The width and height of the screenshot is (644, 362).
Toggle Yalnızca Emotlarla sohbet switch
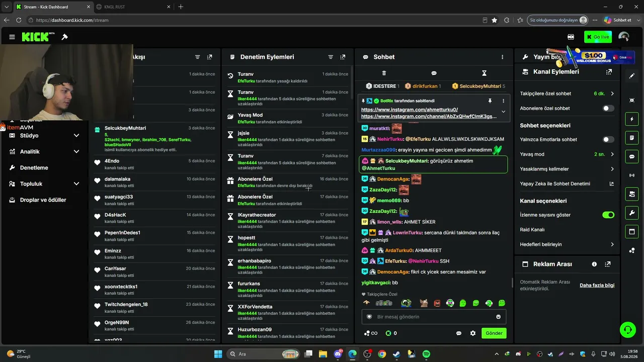pyautogui.click(x=608, y=139)
